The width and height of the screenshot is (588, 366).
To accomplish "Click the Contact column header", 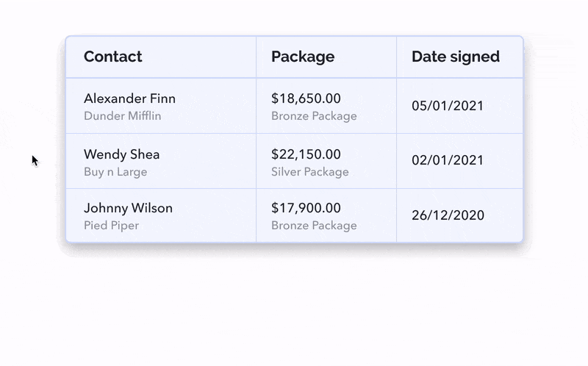I will [113, 57].
